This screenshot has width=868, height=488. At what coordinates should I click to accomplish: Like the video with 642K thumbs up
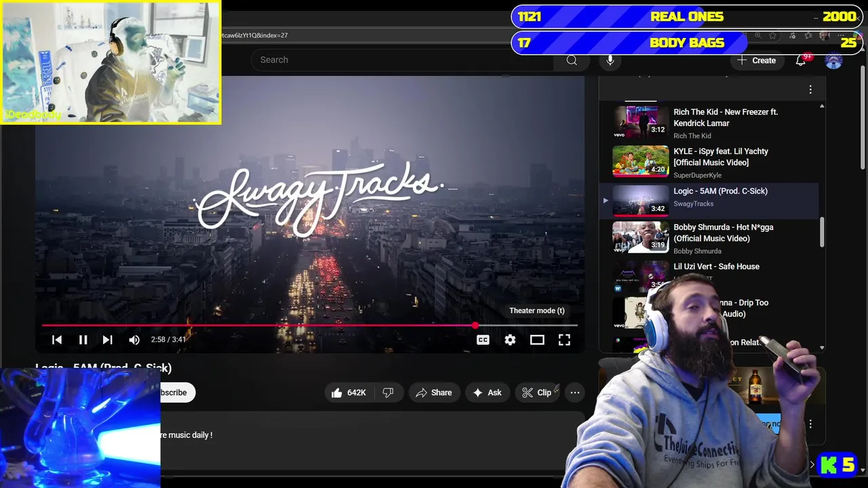349,392
